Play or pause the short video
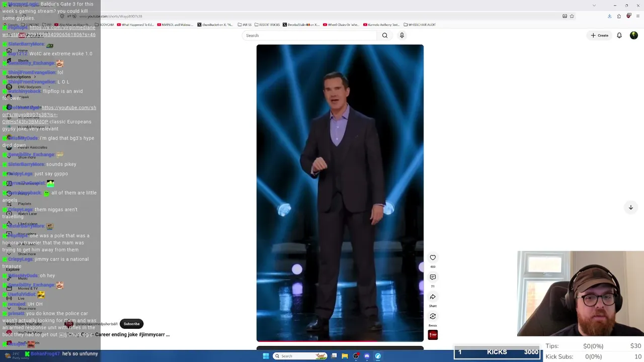The height and width of the screenshot is (362, 644). [340, 193]
